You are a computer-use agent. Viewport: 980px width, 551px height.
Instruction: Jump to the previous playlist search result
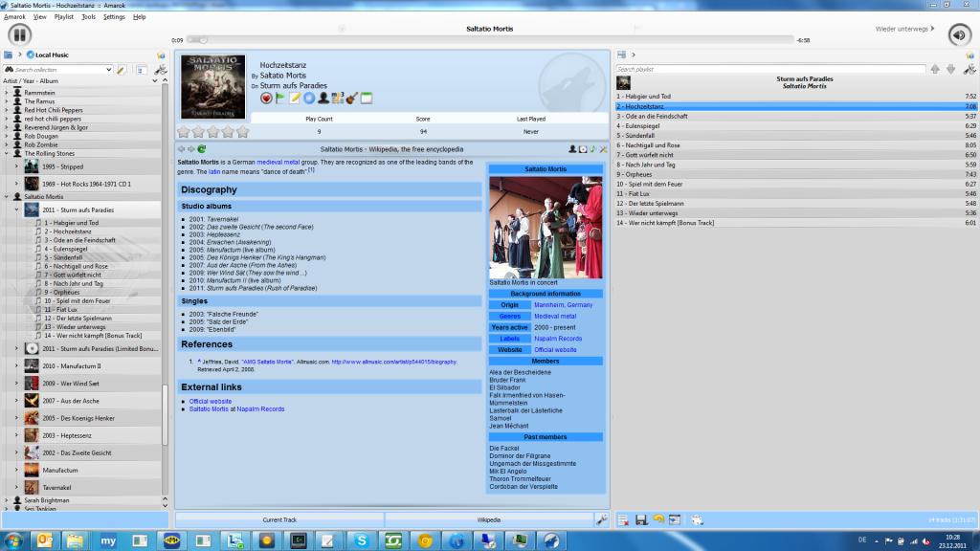point(935,69)
